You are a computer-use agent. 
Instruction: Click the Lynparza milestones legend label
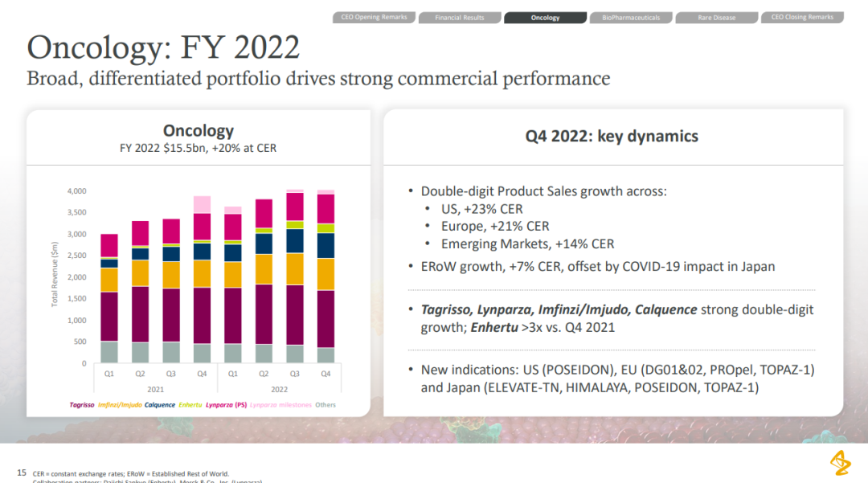[280, 405]
